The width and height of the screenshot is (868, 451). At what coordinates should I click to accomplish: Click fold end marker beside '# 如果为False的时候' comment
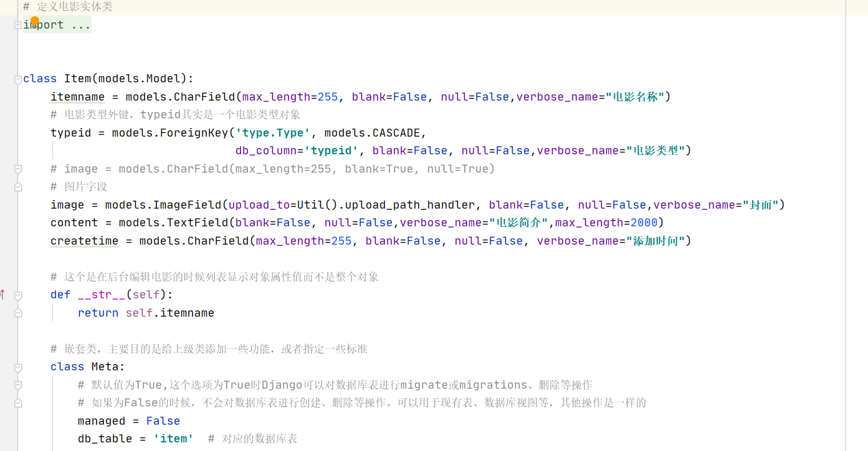(18, 403)
